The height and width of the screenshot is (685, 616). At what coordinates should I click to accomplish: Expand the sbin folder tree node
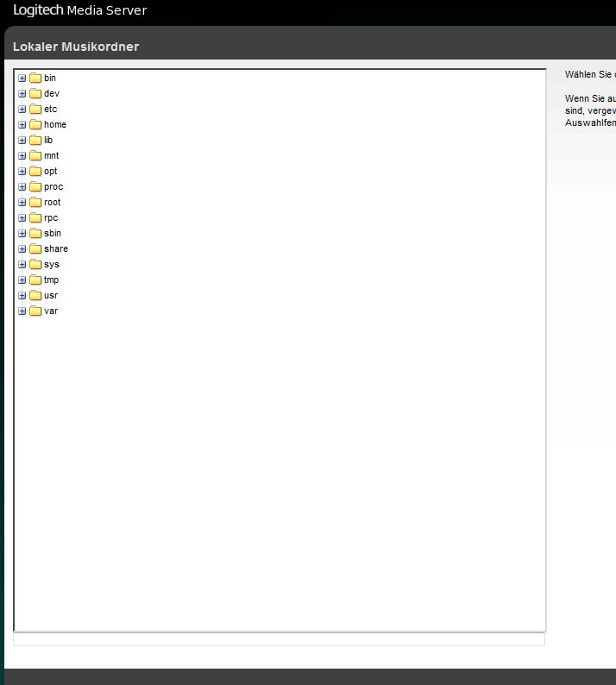pos(22,233)
